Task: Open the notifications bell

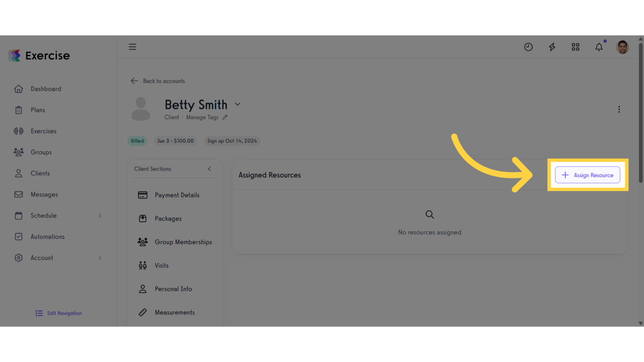Action: click(599, 47)
